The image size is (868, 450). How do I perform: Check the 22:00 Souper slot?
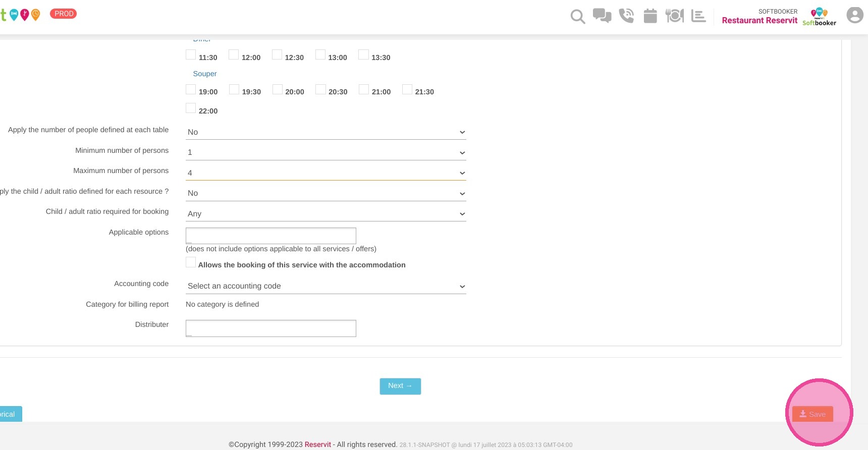191,108
